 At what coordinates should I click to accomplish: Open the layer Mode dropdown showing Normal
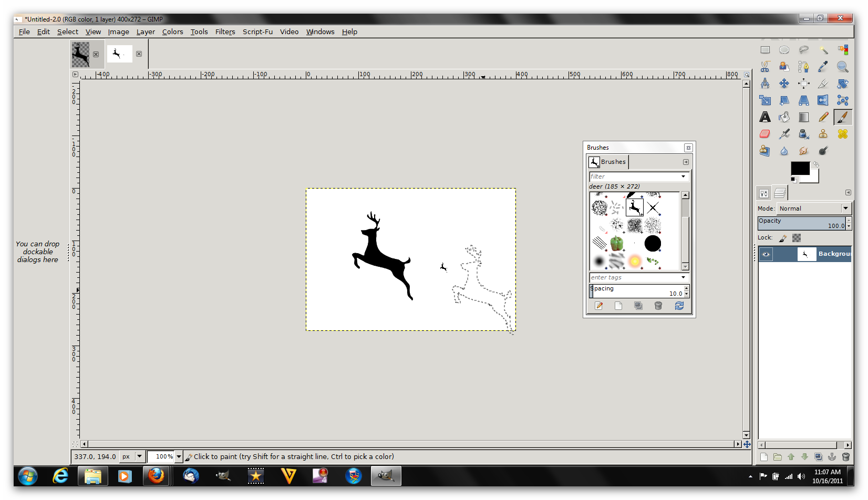point(813,208)
